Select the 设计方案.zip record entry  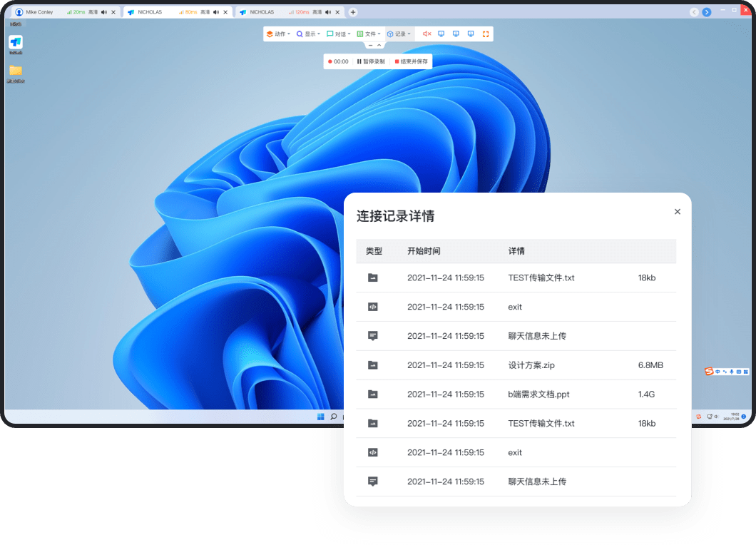point(516,365)
